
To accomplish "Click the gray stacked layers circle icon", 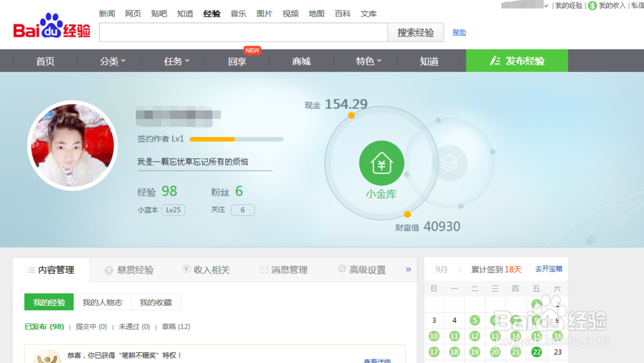I will pyautogui.click(x=450, y=163).
